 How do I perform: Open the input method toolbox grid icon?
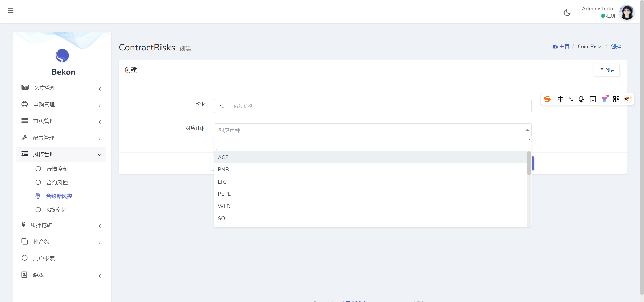point(616,99)
